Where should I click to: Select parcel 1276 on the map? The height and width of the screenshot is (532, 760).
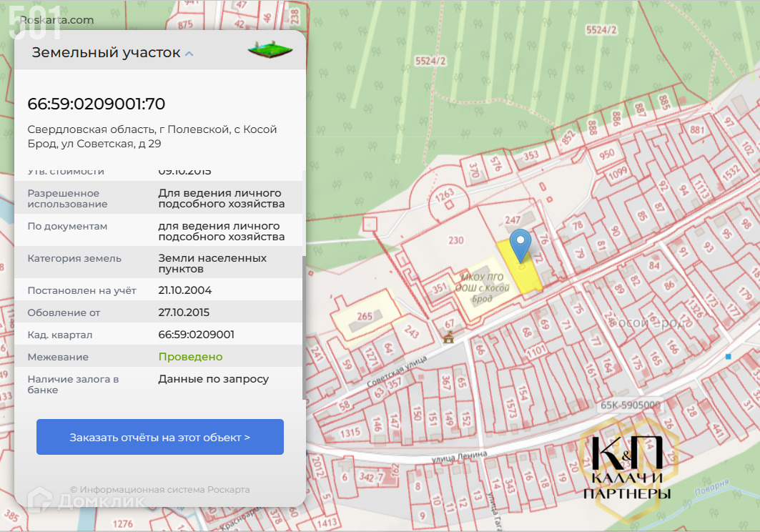point(123,523)
